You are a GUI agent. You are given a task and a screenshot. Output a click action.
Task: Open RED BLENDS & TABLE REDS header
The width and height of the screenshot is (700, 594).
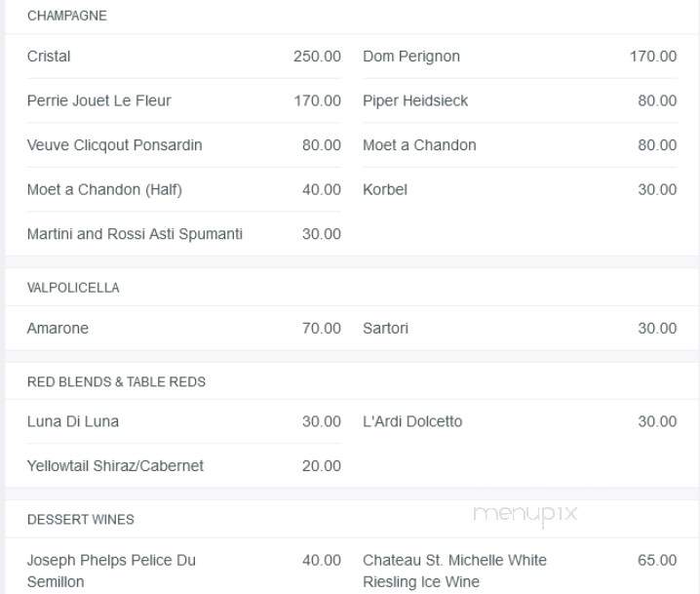116,382
